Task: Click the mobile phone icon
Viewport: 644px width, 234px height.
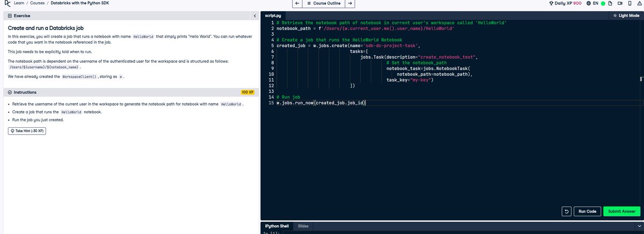Action: coord(630,4)
